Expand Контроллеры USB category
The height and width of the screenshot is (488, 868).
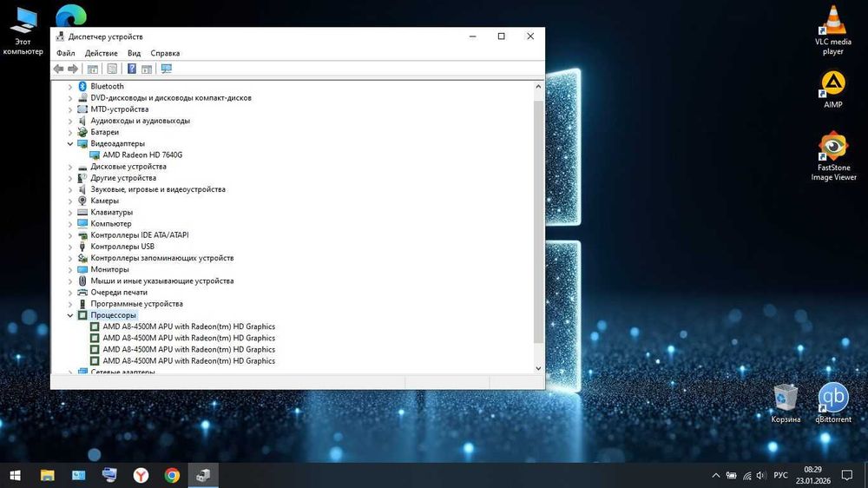point(70,247)
